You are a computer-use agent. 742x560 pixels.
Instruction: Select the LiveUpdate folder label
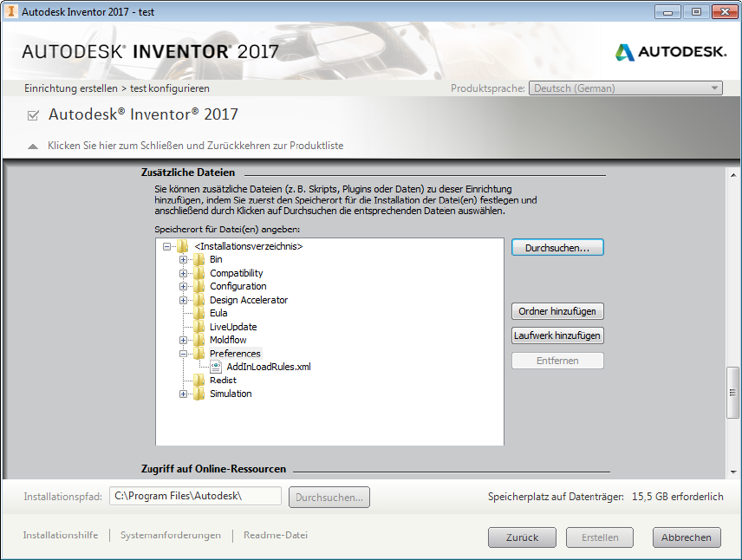[x=233, y=327]
